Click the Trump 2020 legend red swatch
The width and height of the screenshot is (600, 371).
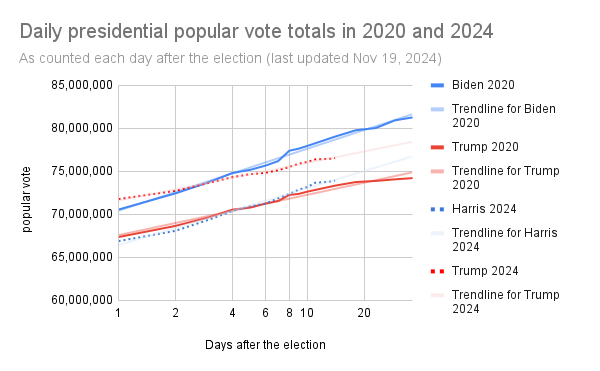point(437,147)
